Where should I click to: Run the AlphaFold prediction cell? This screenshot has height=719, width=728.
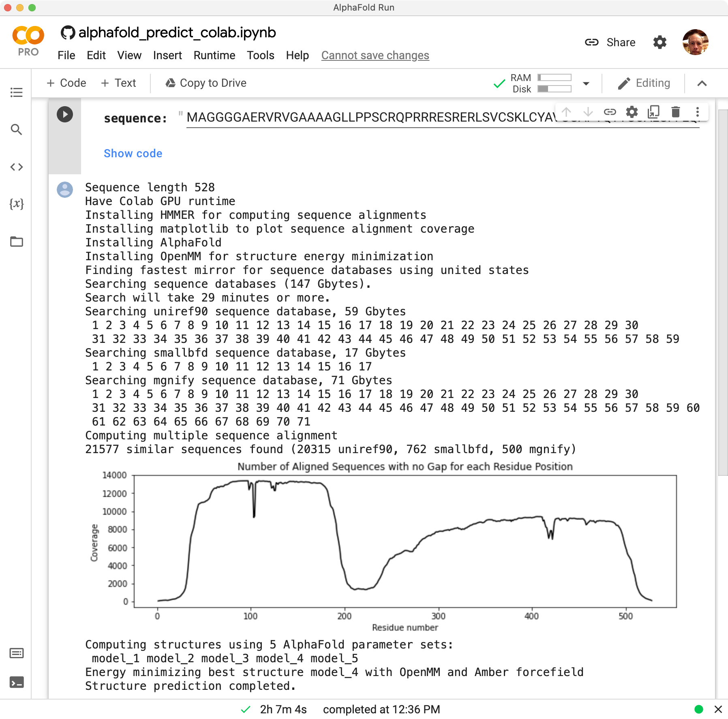point(65,114)
